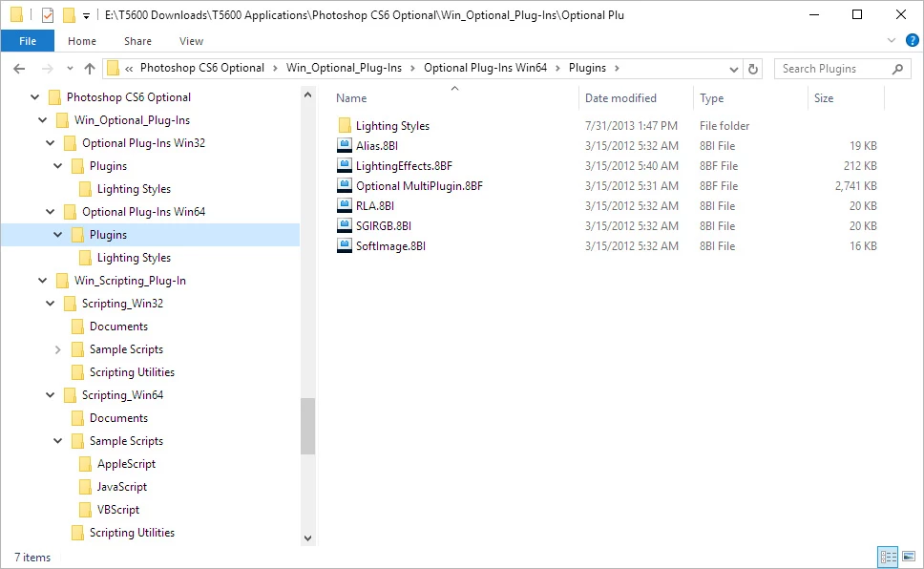Screen dimensions: 924x569
Task: Click the search magnifier icon
Action: click(x=897, y=69)
